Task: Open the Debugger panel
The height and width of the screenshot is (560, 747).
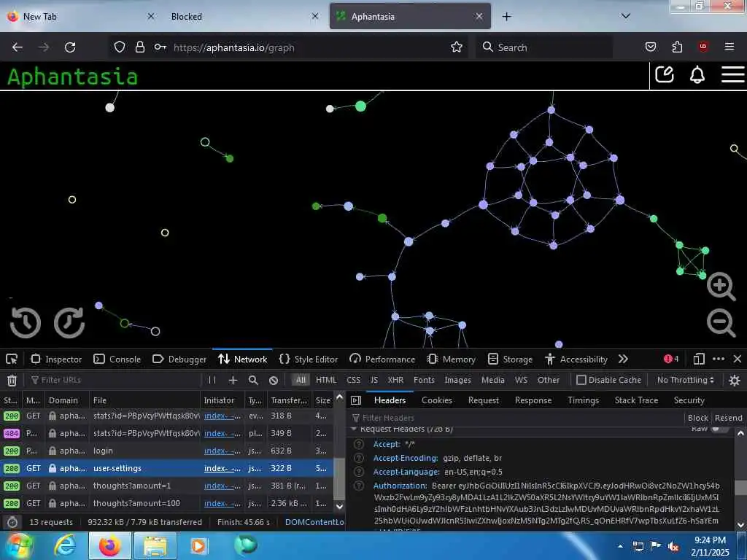Action: (179, 359)
